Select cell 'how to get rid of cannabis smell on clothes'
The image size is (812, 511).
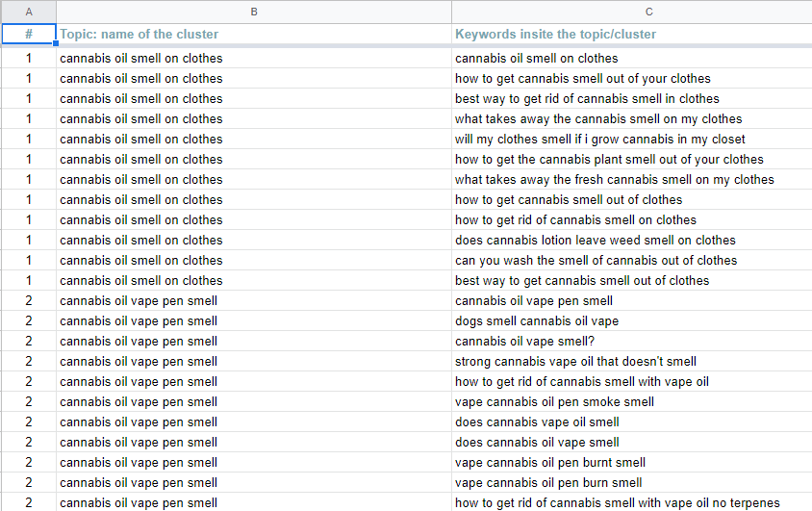click(632, 219)
